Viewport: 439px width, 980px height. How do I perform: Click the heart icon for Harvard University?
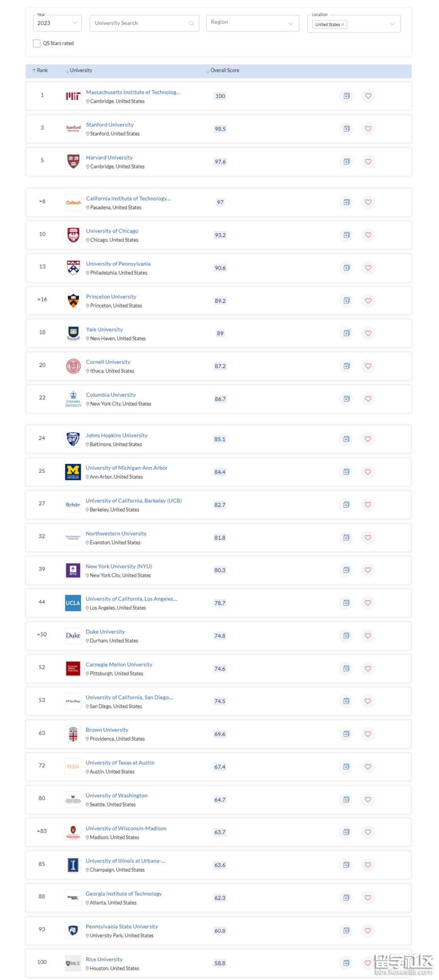(368, 162)
